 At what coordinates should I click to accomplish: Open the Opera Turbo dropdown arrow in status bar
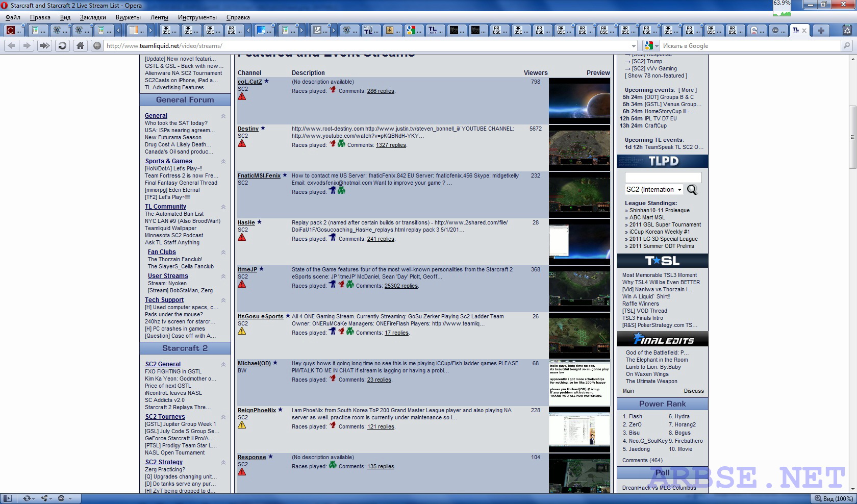tap(70, 498)
